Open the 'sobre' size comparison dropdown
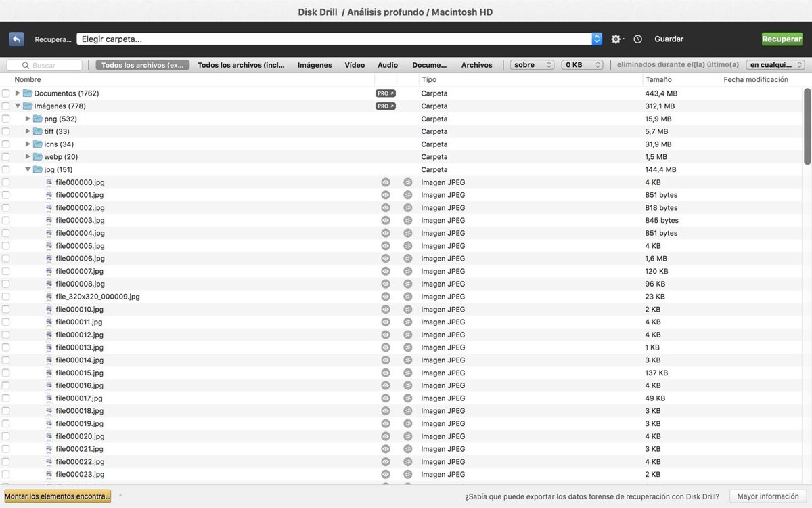812x508 pixels. (x=532, y=65)
